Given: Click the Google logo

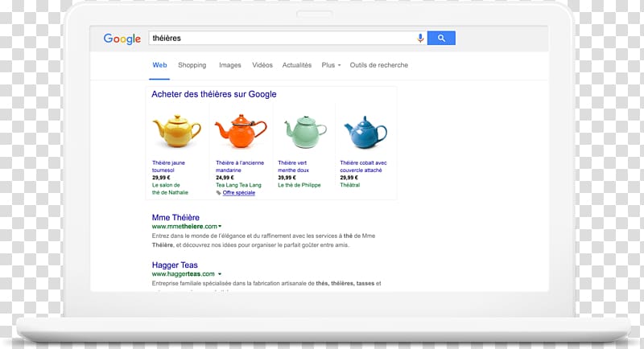Looking at the screenshot, I should pyautogui.click(x=122, y=39).
